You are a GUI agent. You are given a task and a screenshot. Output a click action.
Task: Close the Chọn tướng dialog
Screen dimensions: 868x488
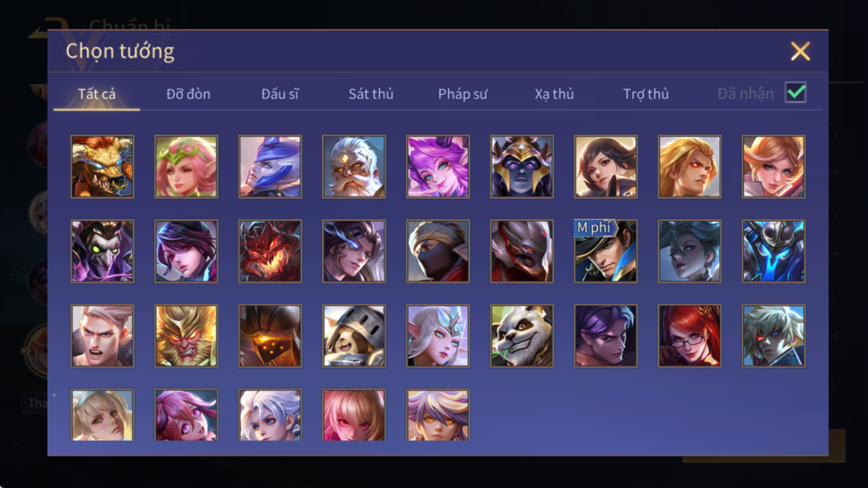click(800, 51)
